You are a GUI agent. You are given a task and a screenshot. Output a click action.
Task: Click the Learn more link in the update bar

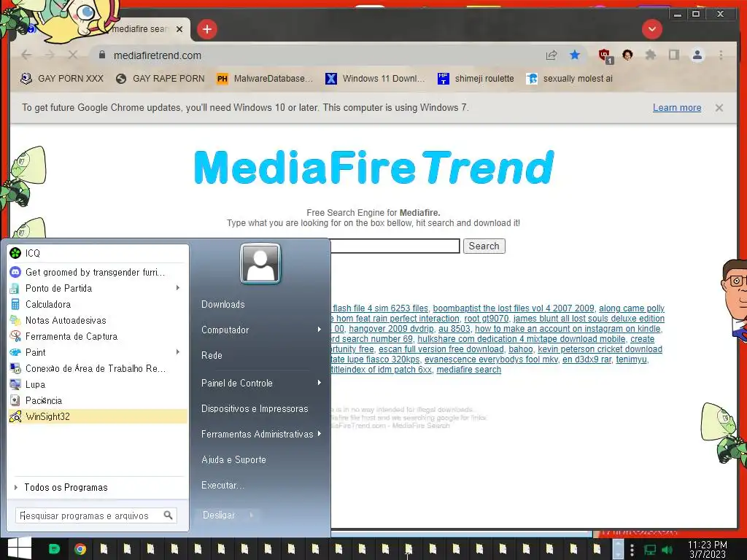[x=676, y=108]
